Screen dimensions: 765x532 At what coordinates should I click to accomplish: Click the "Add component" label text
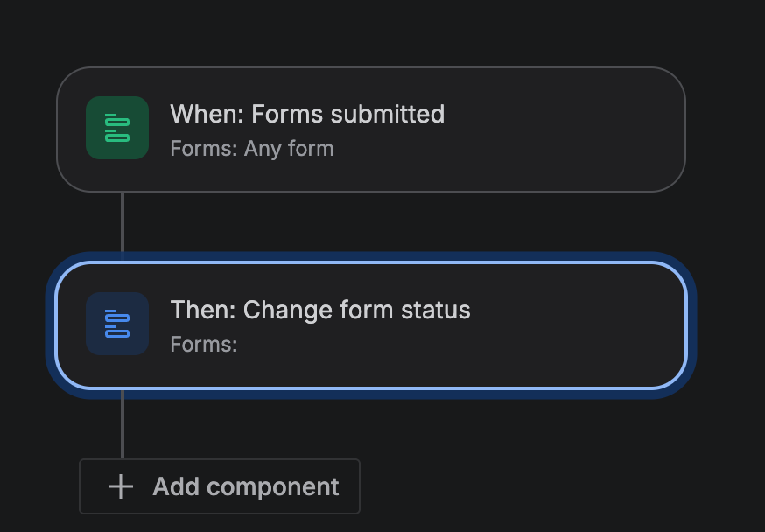tap(245, 487)
